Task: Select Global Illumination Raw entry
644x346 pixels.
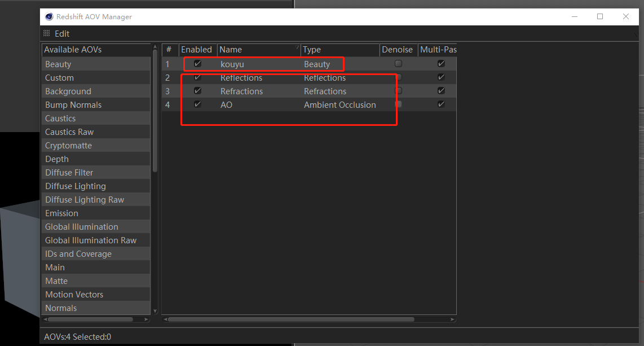Action: [96, 240]
